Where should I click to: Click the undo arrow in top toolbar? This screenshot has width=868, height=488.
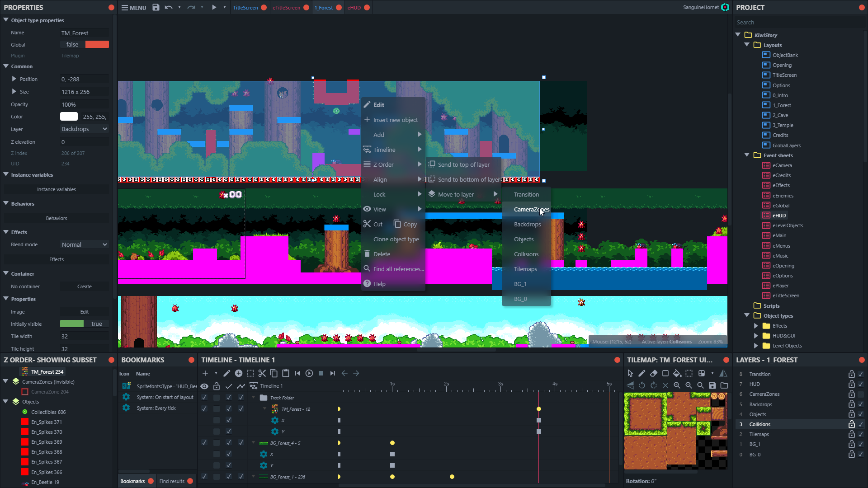(168, 7)
